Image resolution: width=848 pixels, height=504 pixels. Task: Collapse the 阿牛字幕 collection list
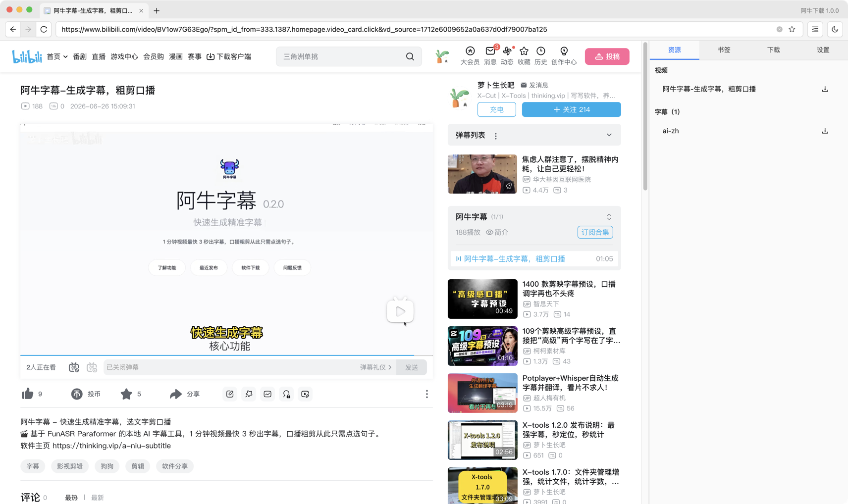click(x=609, y=217)
